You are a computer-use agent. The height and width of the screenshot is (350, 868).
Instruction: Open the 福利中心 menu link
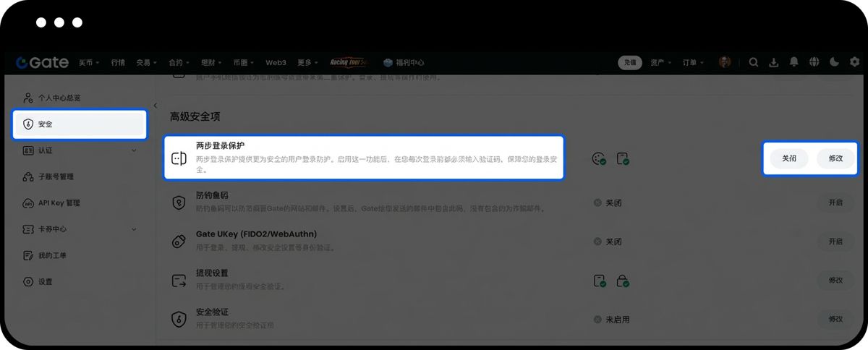click(410, 62)
